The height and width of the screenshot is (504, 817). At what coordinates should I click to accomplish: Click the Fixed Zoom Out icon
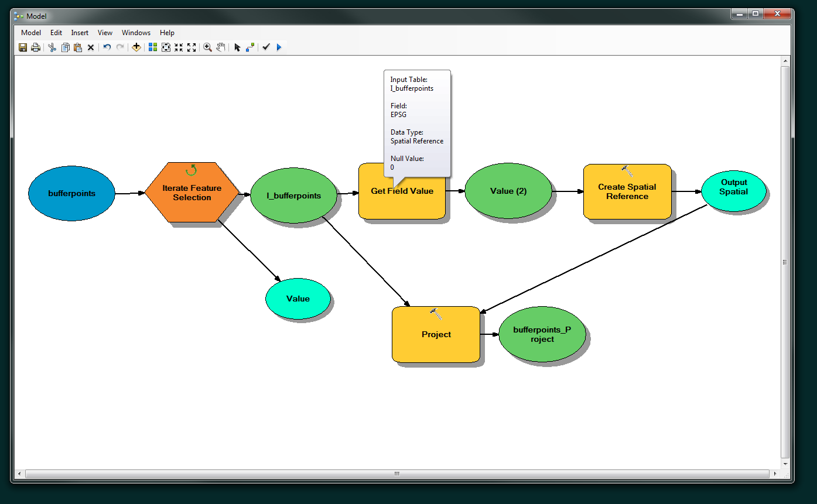pyautogui.click(x=192, y=47)
